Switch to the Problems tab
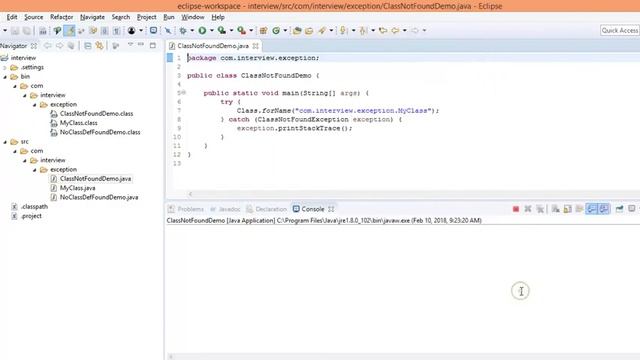640x360 pixels. coord(186,209)
